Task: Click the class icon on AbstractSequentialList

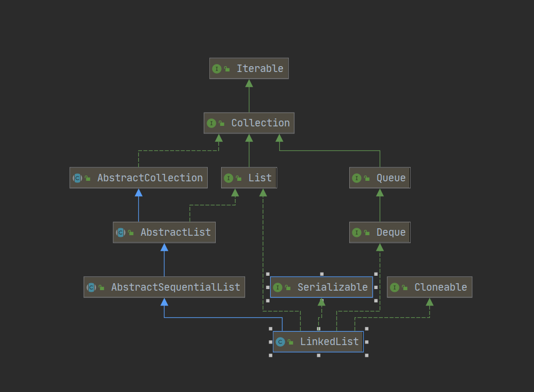Action: click(x=91, y=287)
